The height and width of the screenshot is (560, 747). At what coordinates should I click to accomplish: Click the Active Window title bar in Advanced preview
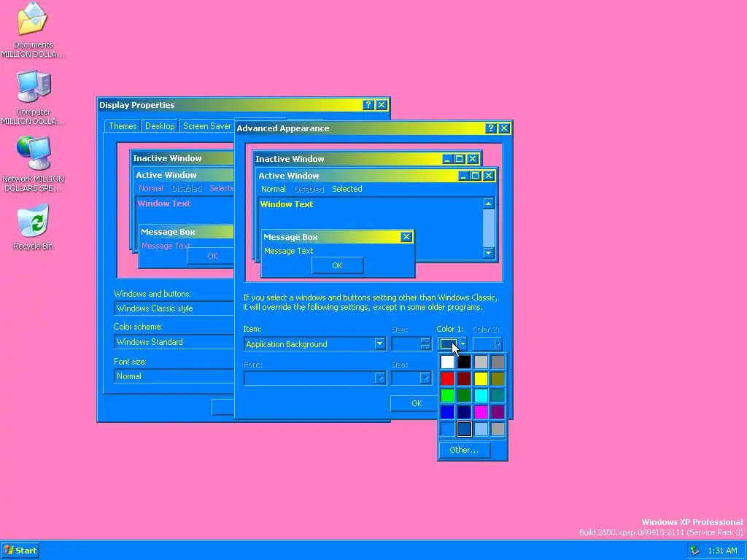(x=376, y=176)
